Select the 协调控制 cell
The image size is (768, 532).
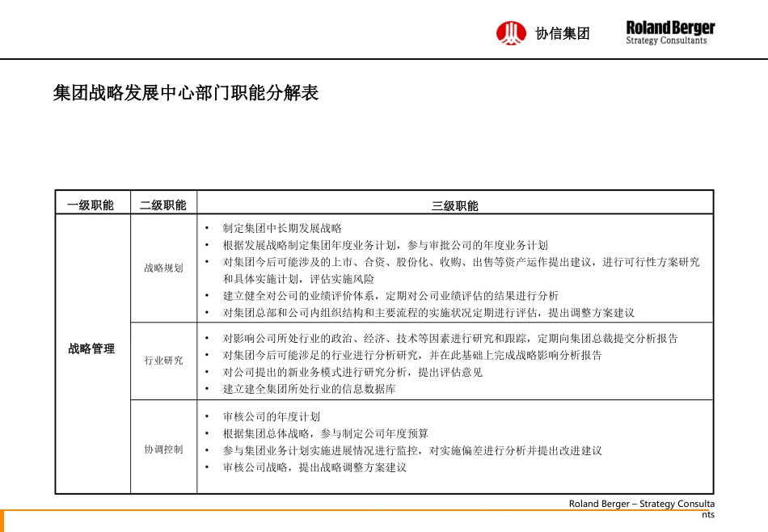point(163,450)
